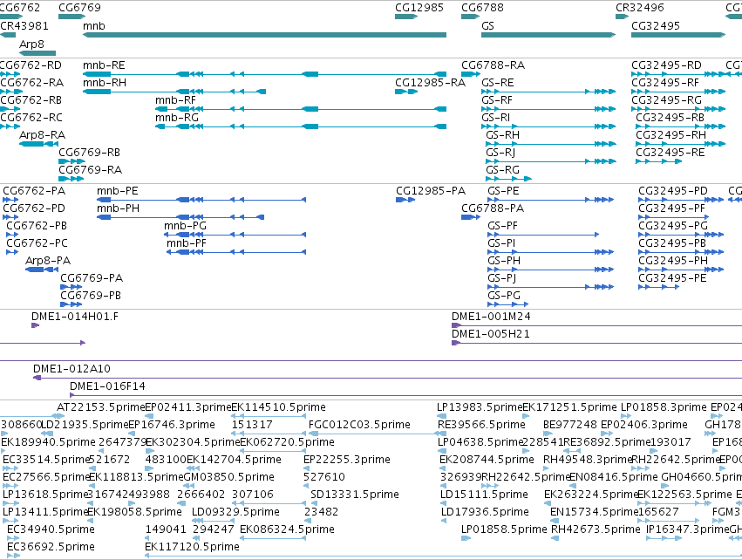The image size is (742, 560).
Task: Select protein mnb-PH
Action: (x=180, y=217)
